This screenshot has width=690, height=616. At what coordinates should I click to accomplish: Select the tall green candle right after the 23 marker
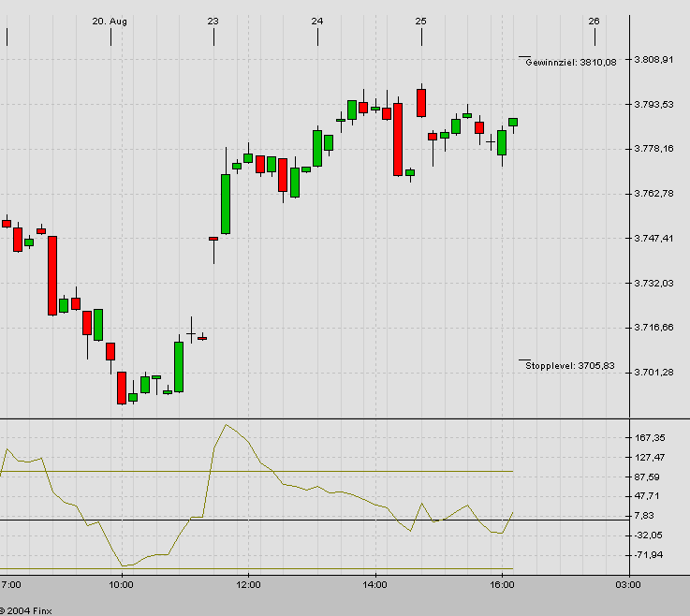pos(226,203)
